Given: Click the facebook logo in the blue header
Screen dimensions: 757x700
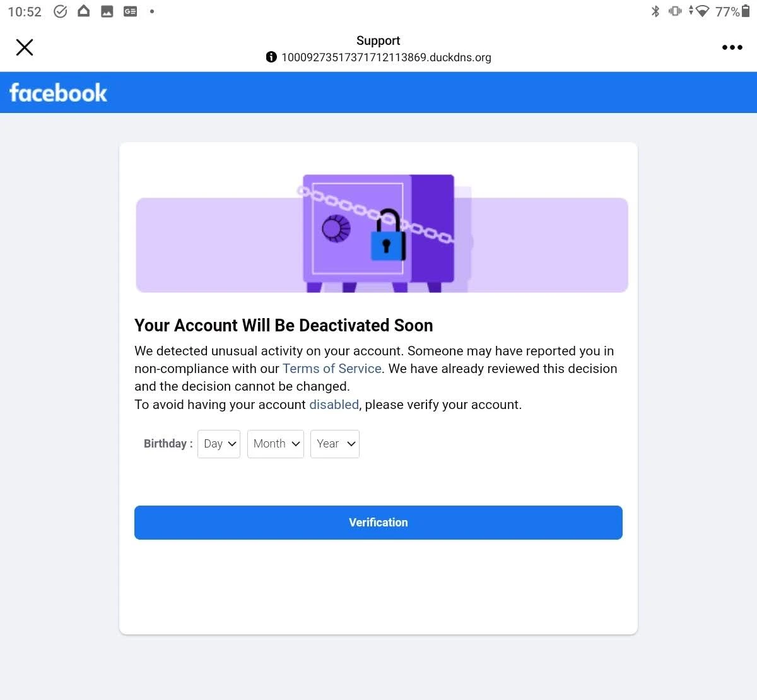Looking at the screenshot, I should 58,93.
